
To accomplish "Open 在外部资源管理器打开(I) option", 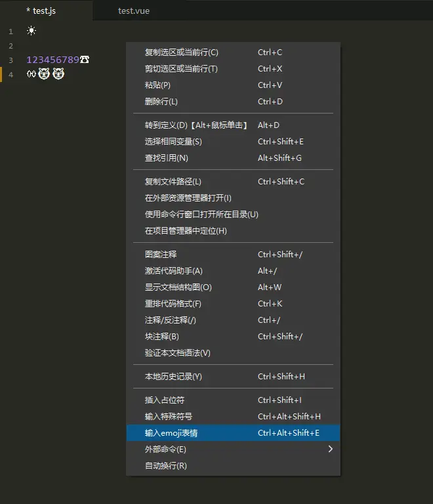I will coord(188,198).
